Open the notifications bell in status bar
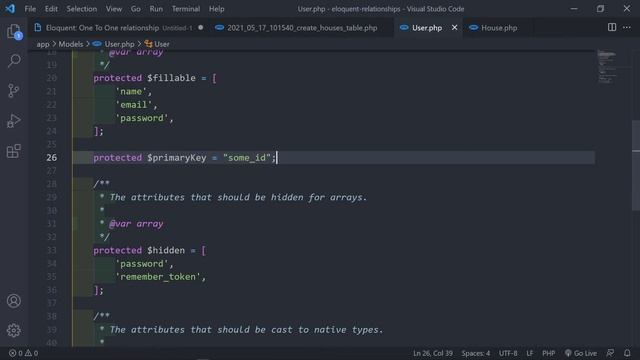 627,353
